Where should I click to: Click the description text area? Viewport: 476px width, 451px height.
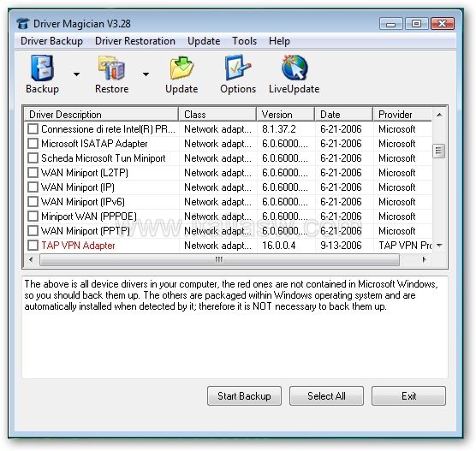click(x=235, y=327)
